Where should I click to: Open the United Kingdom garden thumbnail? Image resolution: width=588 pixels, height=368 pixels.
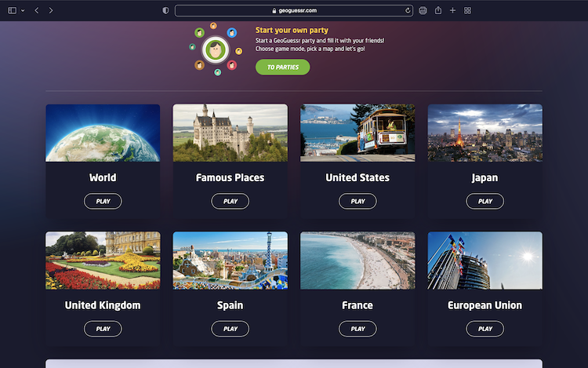coord(103,261)
